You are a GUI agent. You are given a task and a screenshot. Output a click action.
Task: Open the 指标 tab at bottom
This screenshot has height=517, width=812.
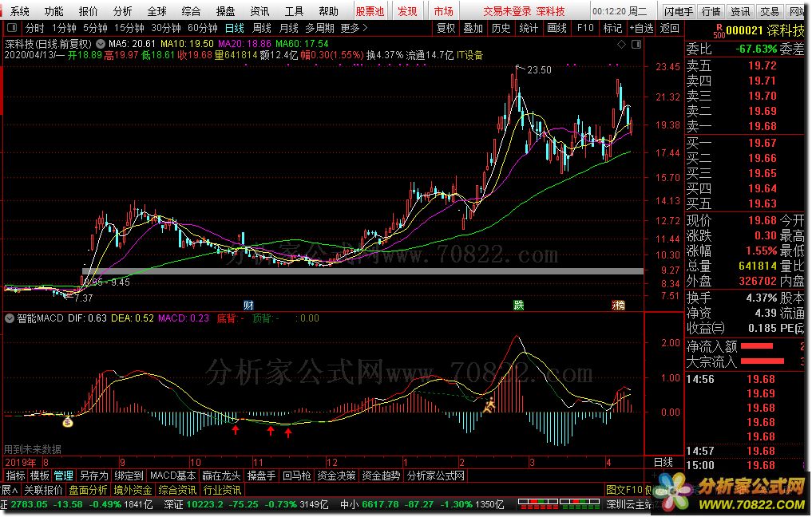pos(15,476)
